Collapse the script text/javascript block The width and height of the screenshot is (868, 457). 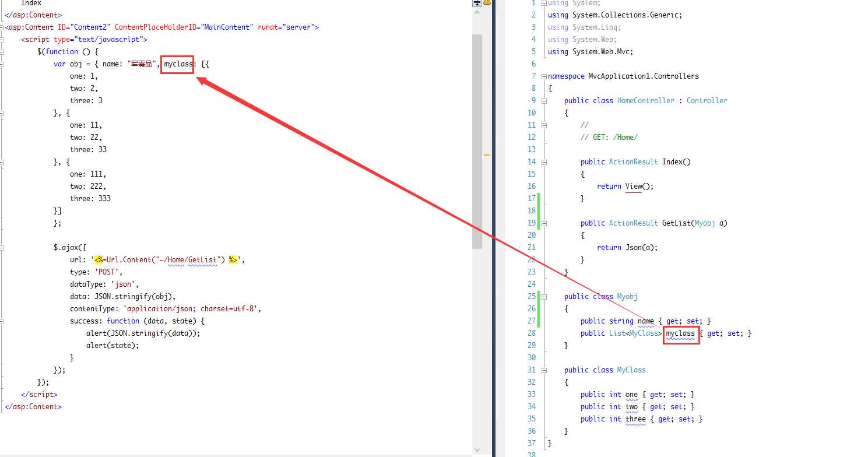[2, 40]
